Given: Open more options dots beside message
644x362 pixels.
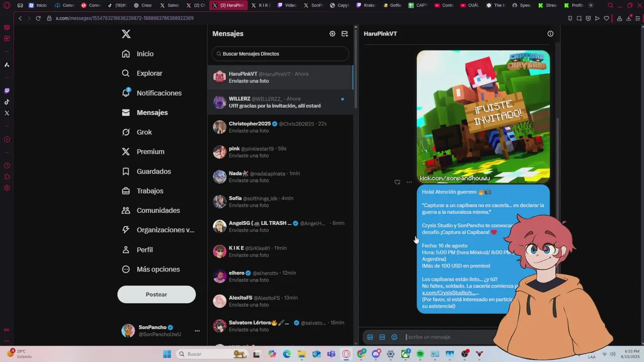Looking at the screenshot, I should 409,182.
